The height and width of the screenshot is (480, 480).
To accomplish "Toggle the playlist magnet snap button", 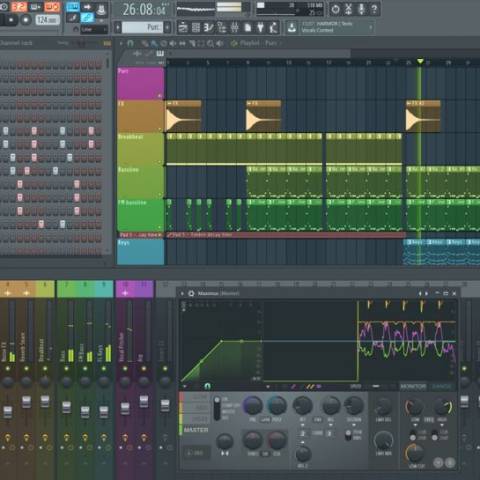I will point(130,43).
